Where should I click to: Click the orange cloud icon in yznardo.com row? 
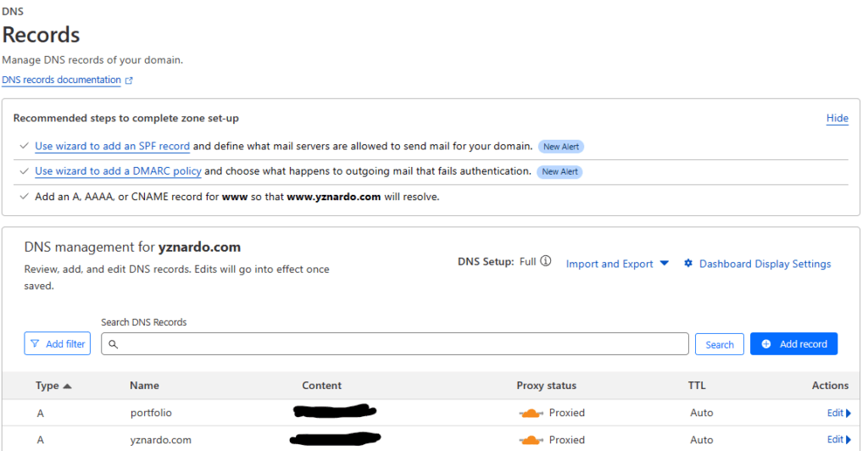pyautogui.click(x=531, y=440)
